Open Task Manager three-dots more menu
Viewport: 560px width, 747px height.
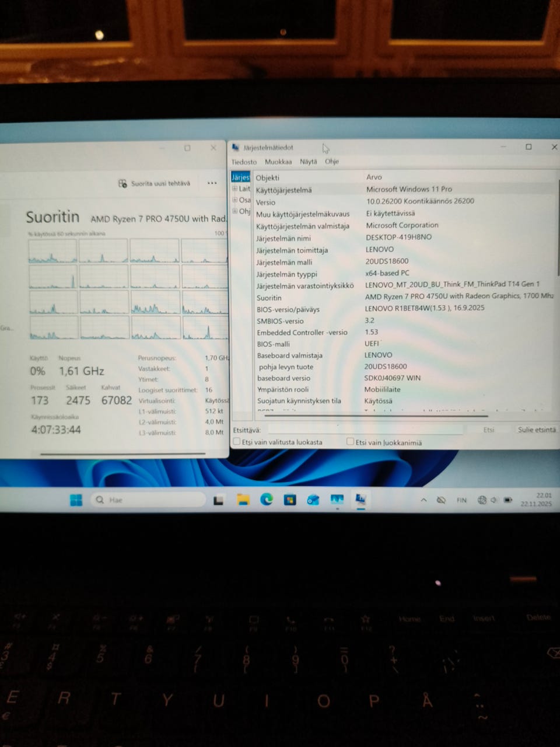(x=212, y=183)
